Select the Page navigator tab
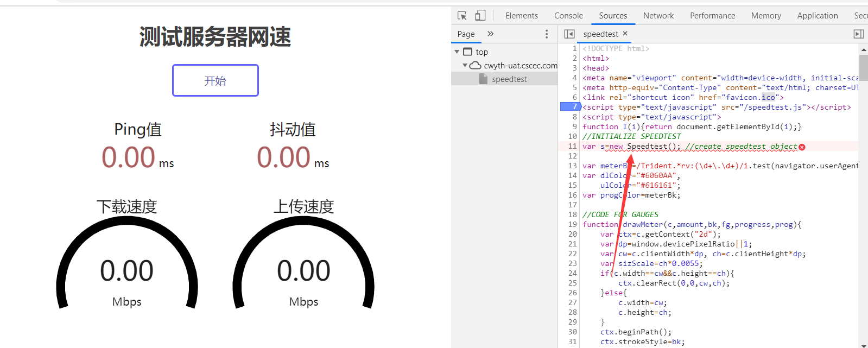 click(x=466, y=34)
